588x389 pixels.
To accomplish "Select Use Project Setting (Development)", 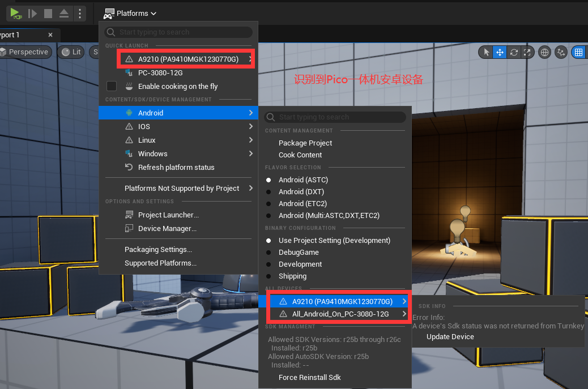I will [334, 240].
